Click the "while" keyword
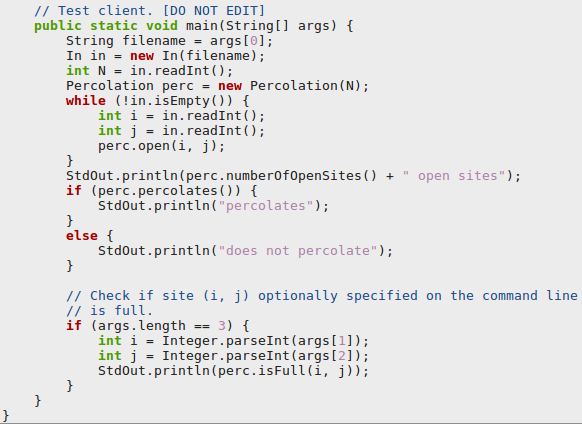582x424 pixels. coord(86,101)
